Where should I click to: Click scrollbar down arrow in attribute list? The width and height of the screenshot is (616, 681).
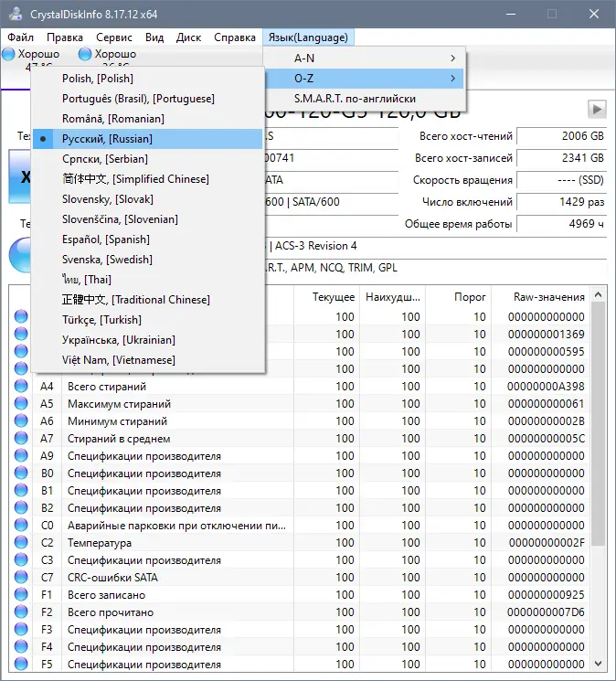(599, 664)
